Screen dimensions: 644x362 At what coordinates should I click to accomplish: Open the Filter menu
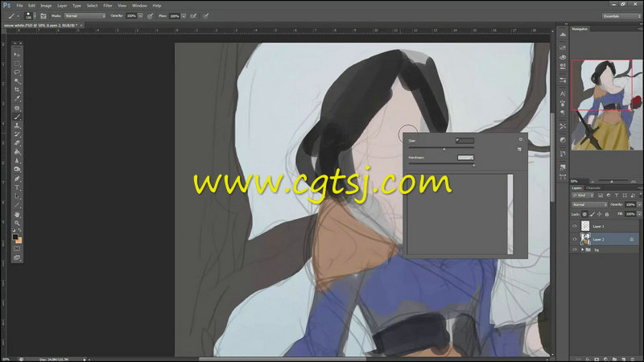[108, 6]
